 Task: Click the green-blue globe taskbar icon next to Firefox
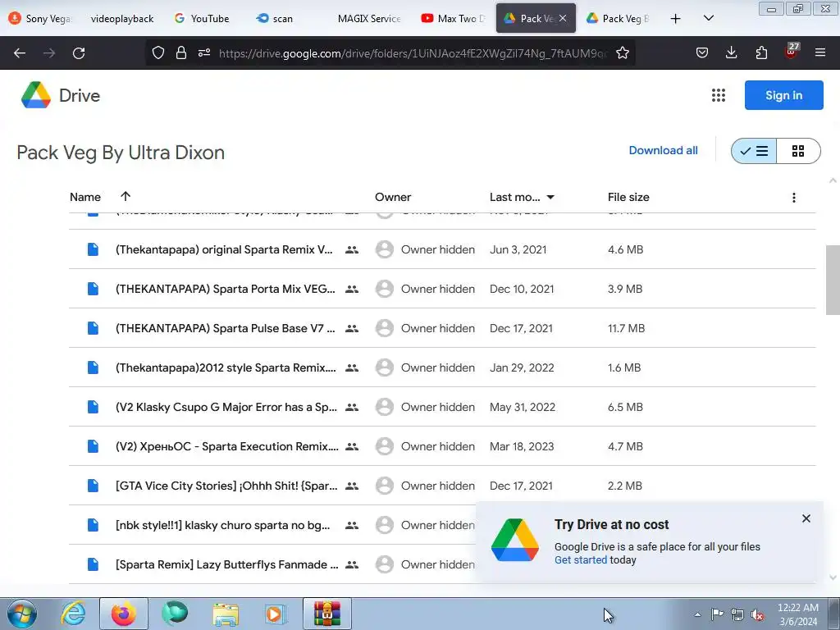(175, 614)
